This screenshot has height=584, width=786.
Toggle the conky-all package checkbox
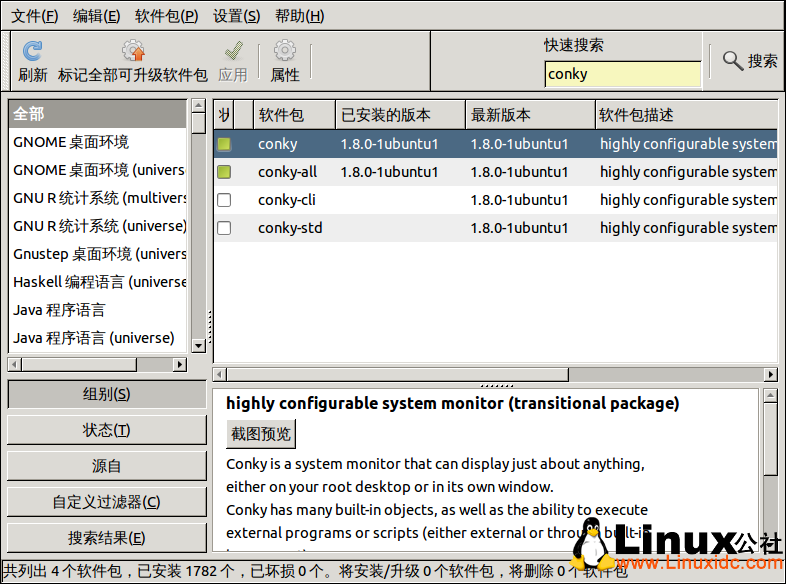tap(224, 172)
